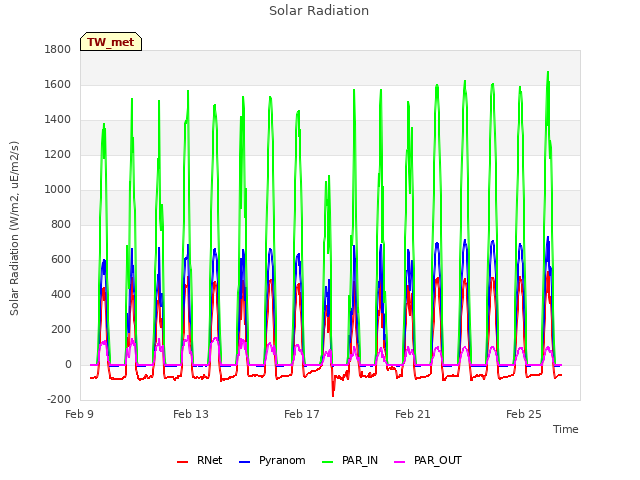Click the 1000 y-axis tick label
This screenshot has height=480, width=640.
pos(58,190)
